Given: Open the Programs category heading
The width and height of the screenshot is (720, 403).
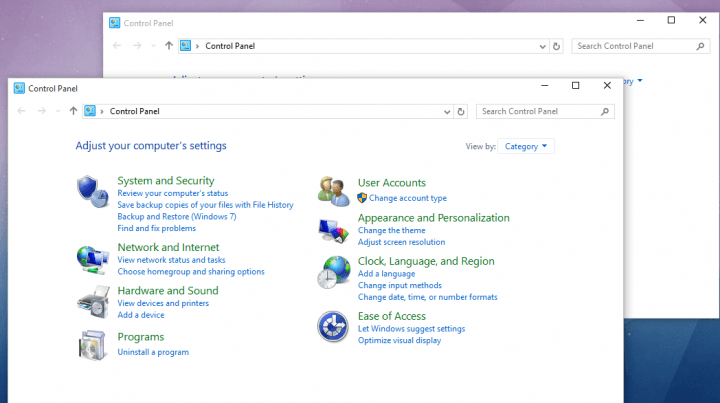Looking at the screenshot, I should 141,337.
